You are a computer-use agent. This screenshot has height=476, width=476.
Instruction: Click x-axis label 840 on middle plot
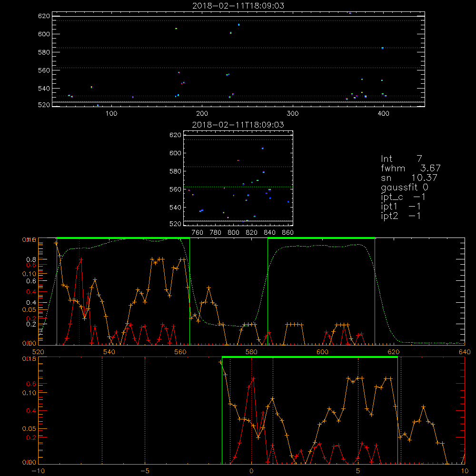tap(269, 233)
